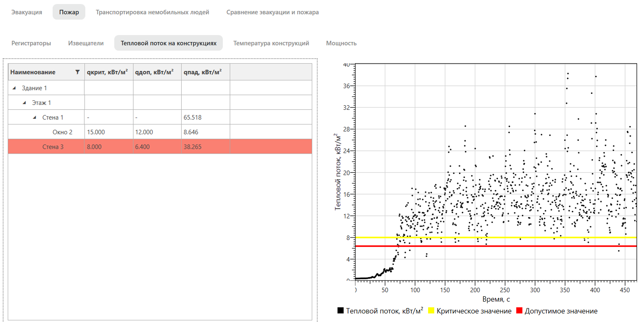Click the Время, с axis label
644x322 pixels.
pos(496,299)
